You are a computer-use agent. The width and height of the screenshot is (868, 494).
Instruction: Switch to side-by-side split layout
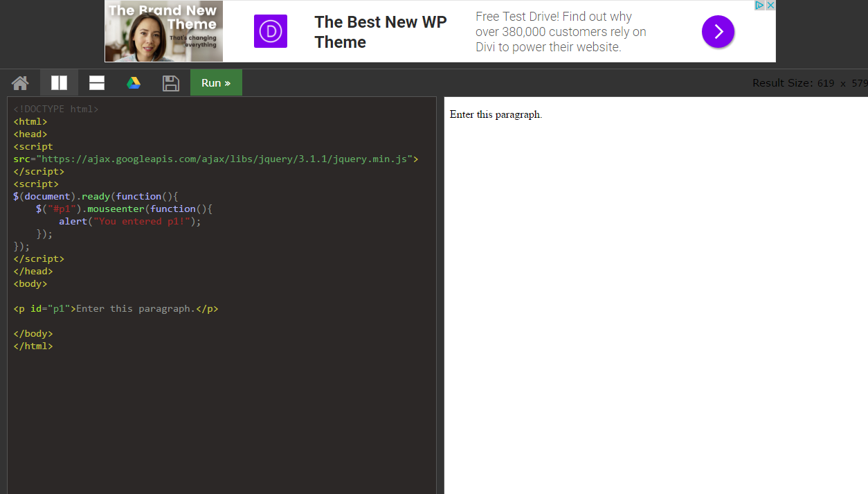59,83
